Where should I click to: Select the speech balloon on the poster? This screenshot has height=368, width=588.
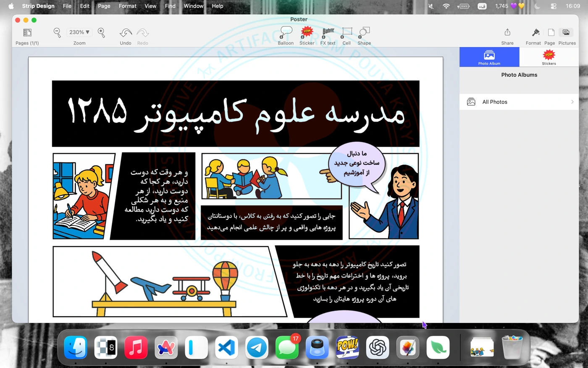point(356,164)
